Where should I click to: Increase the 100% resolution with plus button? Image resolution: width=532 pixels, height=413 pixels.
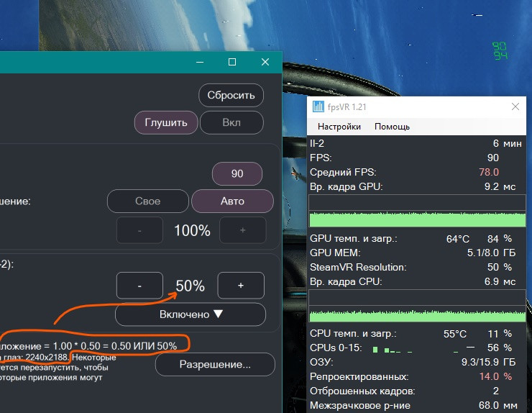242,230
